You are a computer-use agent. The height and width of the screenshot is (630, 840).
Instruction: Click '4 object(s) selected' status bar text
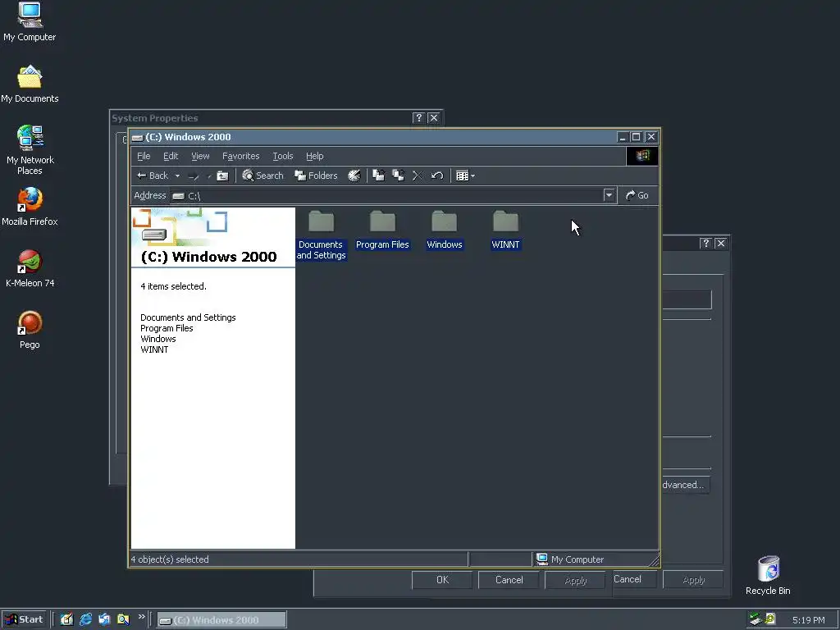tap(170, 559)
